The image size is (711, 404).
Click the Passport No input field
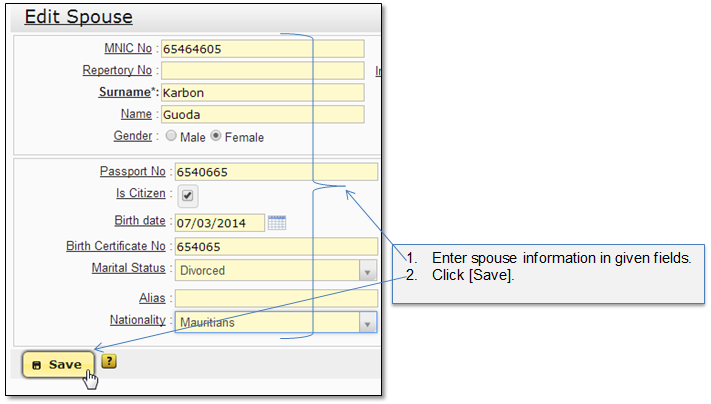(x=276, y=172)
